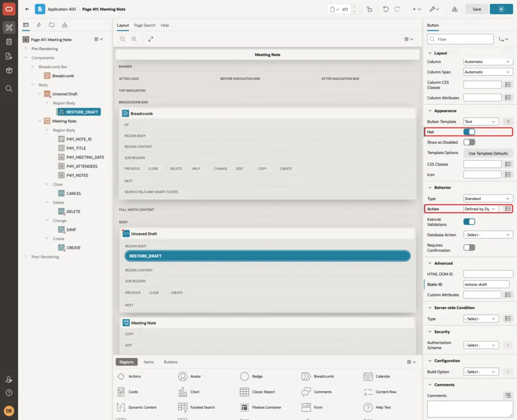Open the App Builder icon in left sidebar

coord(9,28)
